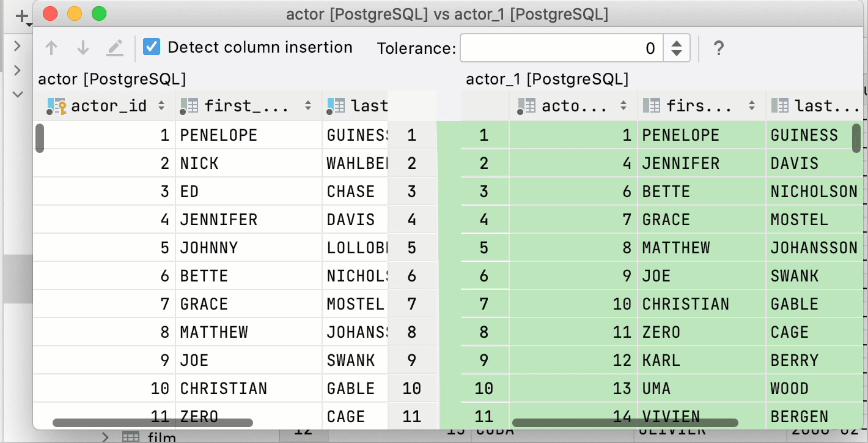Viewport: 868px width, 443px height.
Task: Open help via question mark button
Action: (x=719, y=47)
